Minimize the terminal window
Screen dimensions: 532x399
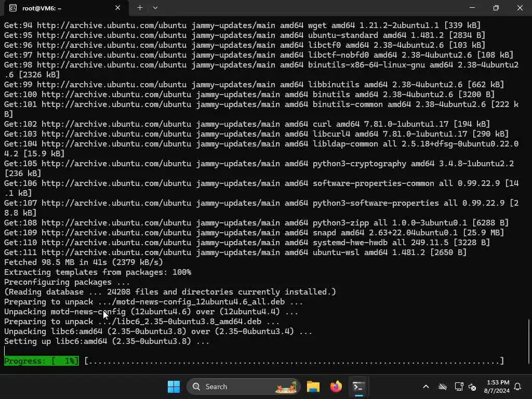(472, 7)
